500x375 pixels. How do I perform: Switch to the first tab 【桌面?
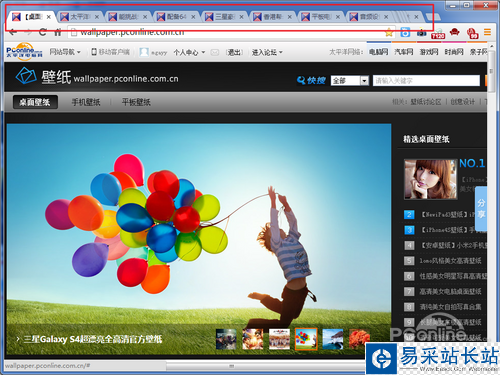tap(31, 17)
